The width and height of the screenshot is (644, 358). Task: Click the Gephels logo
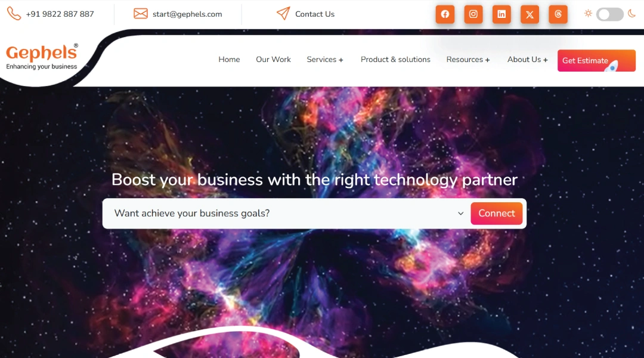point(42,57)
